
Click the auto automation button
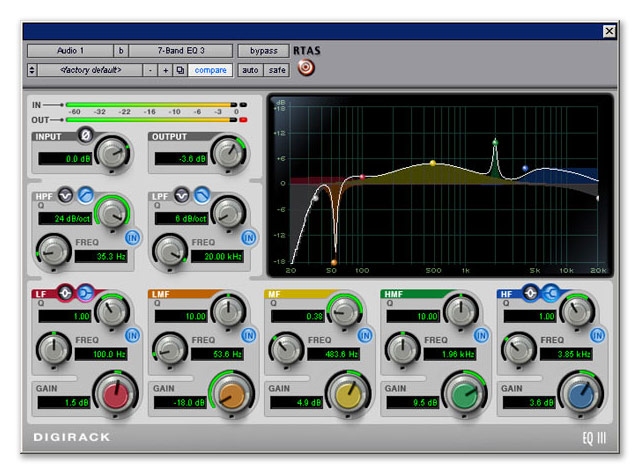[250, 70]
